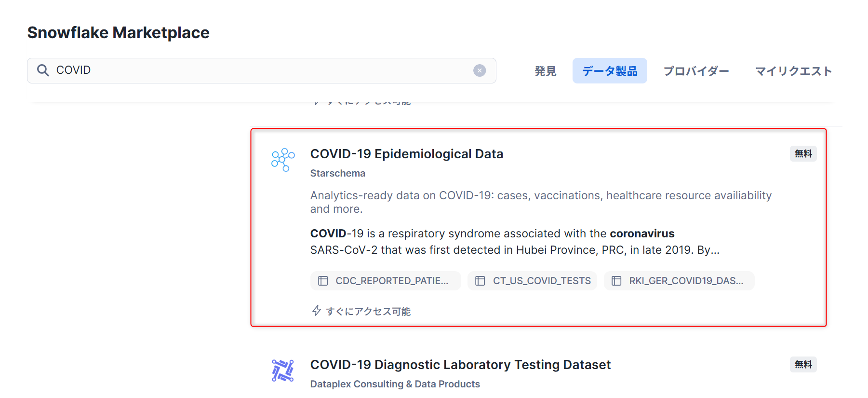This screenshot has height=398, width=868.
Task: Click inside the Marketplace search field
Action: point(262,70)
